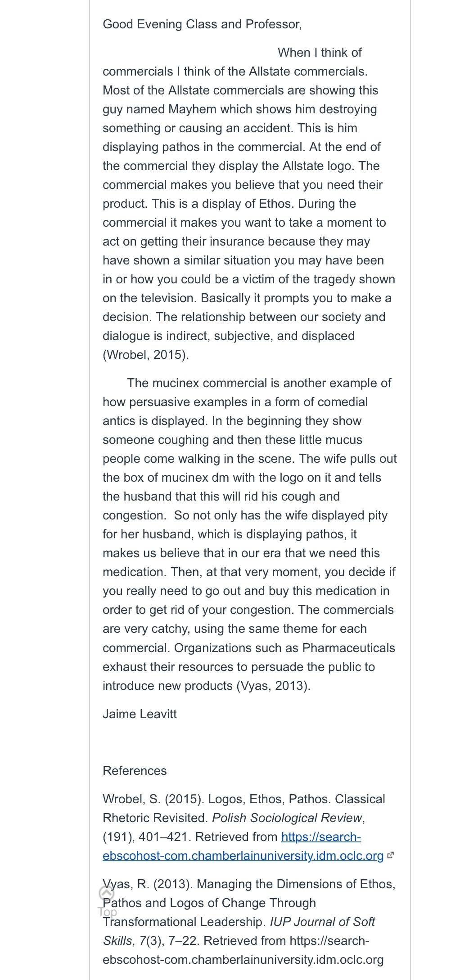The height and width of the screenshot is (980, 451).
Task: Open the search-ebscohost chamberlainuniversity hyperlink
Action: [x=243, y=846]
